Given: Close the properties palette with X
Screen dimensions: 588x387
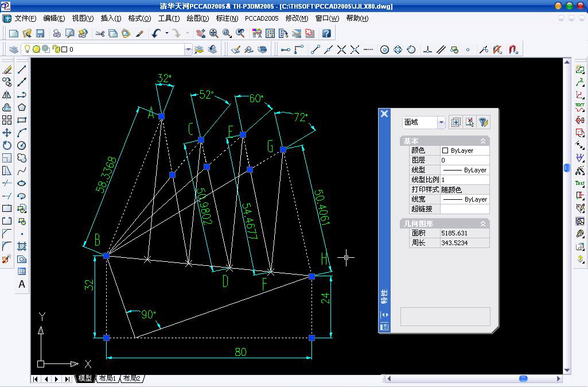Looking at the screenshot, I should click(x=384, y=114).
